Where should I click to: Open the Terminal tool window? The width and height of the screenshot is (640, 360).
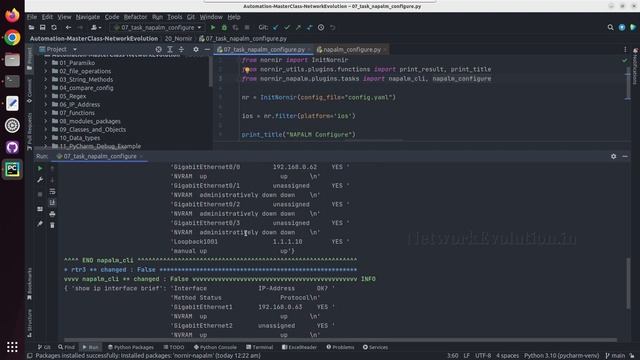pyautogui.click(x=260, y=347)
